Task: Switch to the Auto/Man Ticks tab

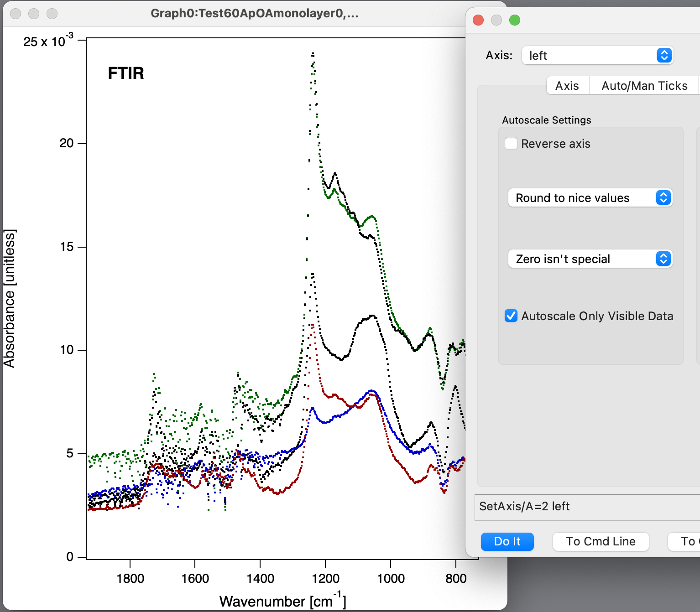Action: (x=644, y=86)
